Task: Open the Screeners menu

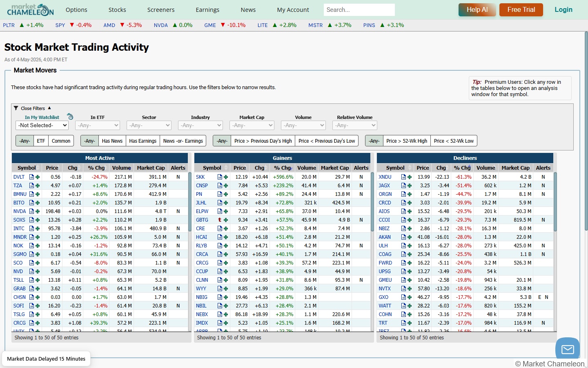Action: click(161, 10)
